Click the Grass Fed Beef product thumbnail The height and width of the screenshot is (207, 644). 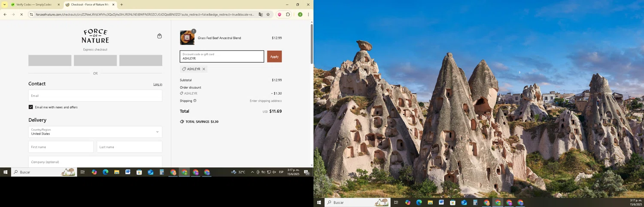click(x=187, y=38)
